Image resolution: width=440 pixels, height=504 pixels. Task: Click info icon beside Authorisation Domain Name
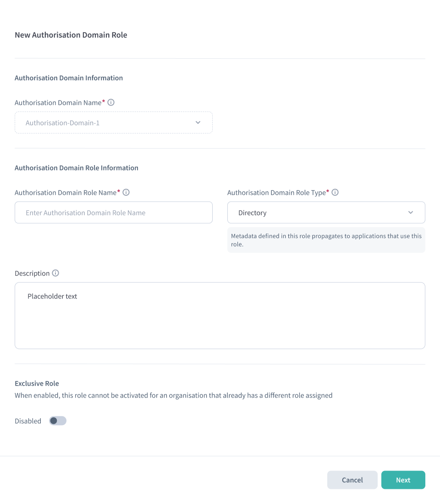click(111, 102)
